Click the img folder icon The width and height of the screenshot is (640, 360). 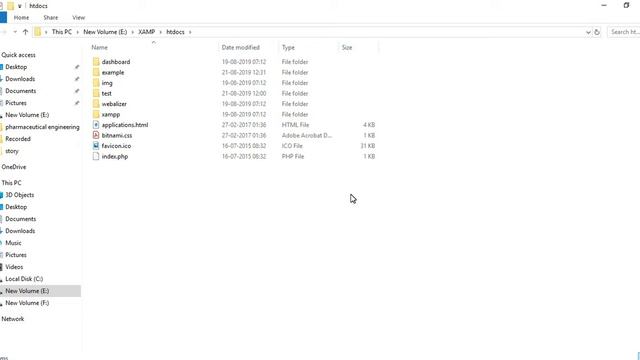pyautogui.click(x=96, y=83)
